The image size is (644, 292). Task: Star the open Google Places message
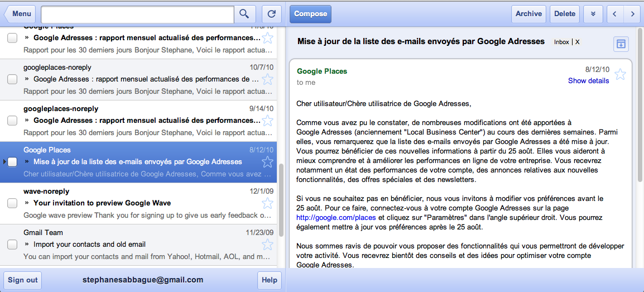tap(620, 74)
